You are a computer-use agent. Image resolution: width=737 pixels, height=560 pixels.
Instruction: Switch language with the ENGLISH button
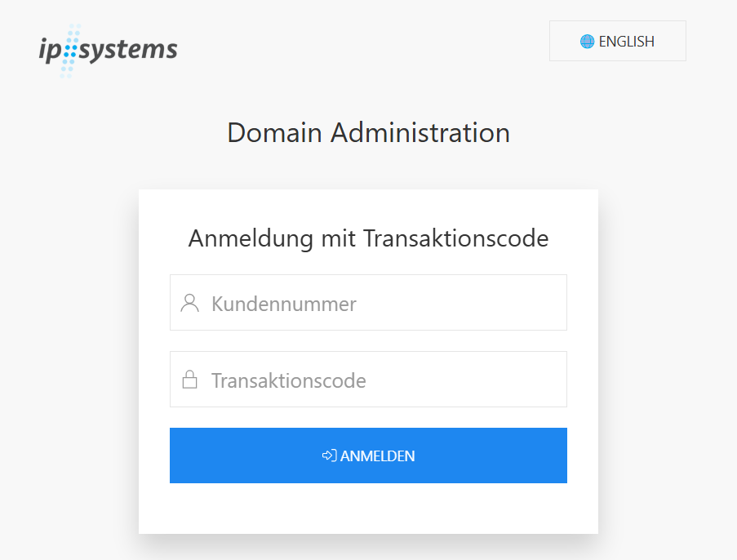pyautogui.click(x=617, y=42)
